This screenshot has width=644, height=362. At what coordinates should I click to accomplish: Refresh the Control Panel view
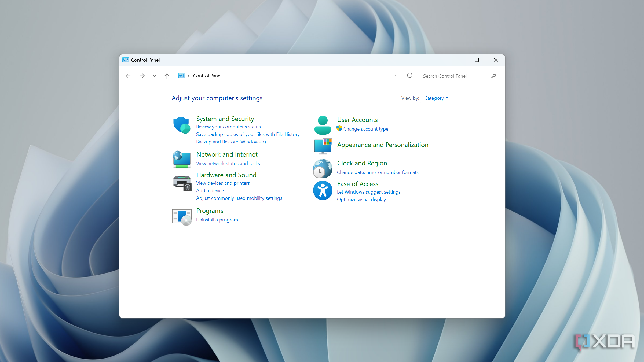pyautogui.click(x=409, y=76)
